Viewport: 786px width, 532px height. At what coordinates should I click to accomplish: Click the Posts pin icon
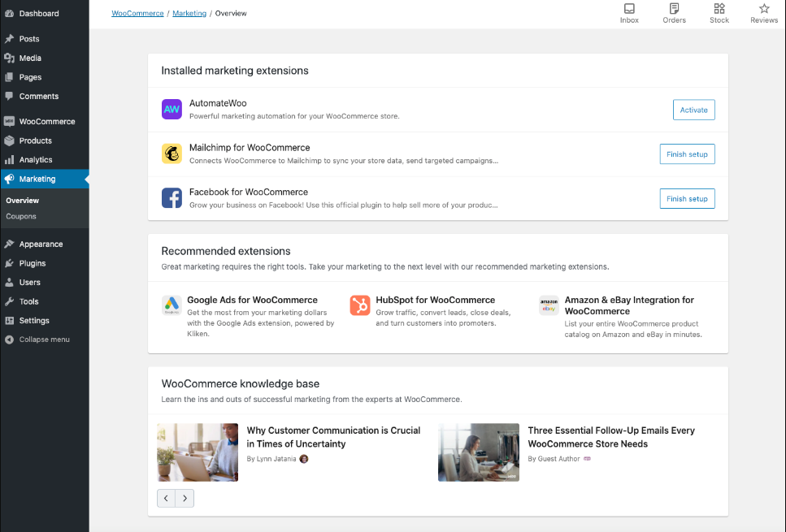(9, 38)
